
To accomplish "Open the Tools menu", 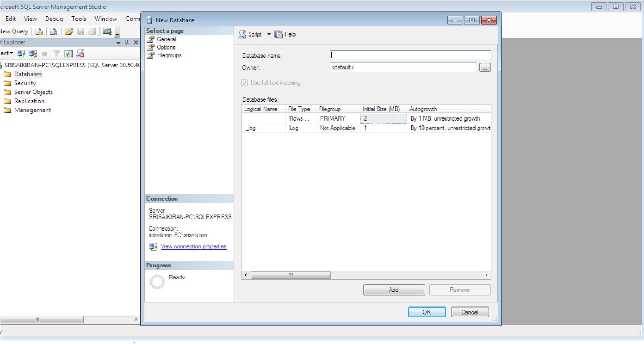I will (x=79, y=19).
